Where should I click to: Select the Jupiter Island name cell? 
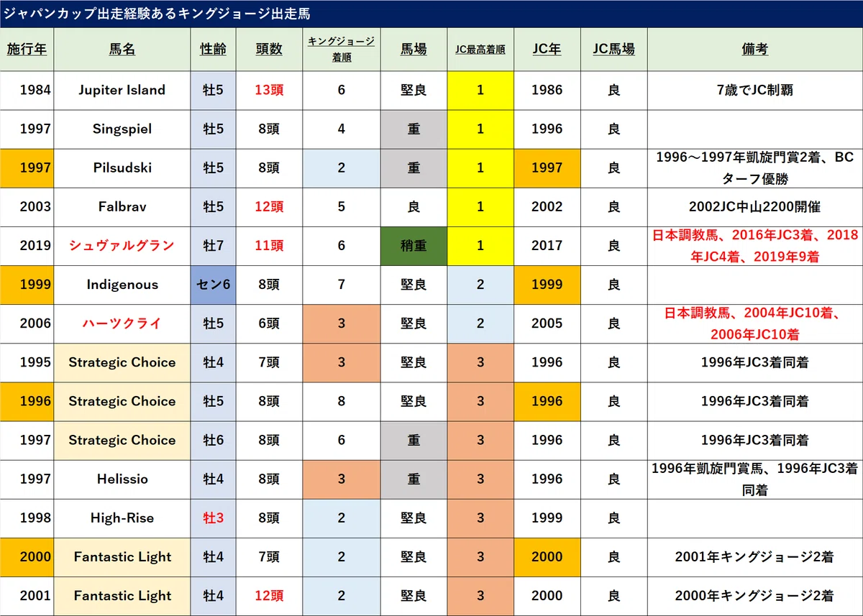tap(122, 90)
